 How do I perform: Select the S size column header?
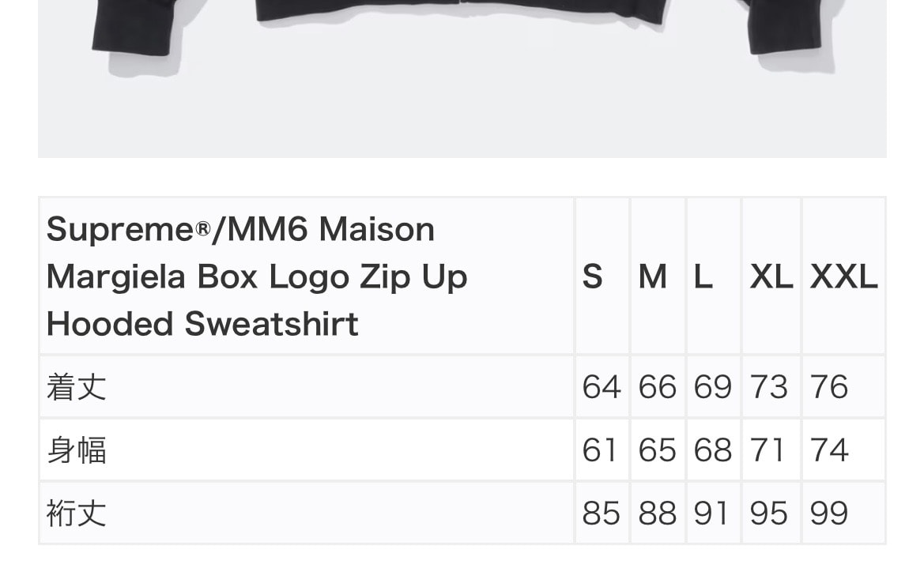593,276
